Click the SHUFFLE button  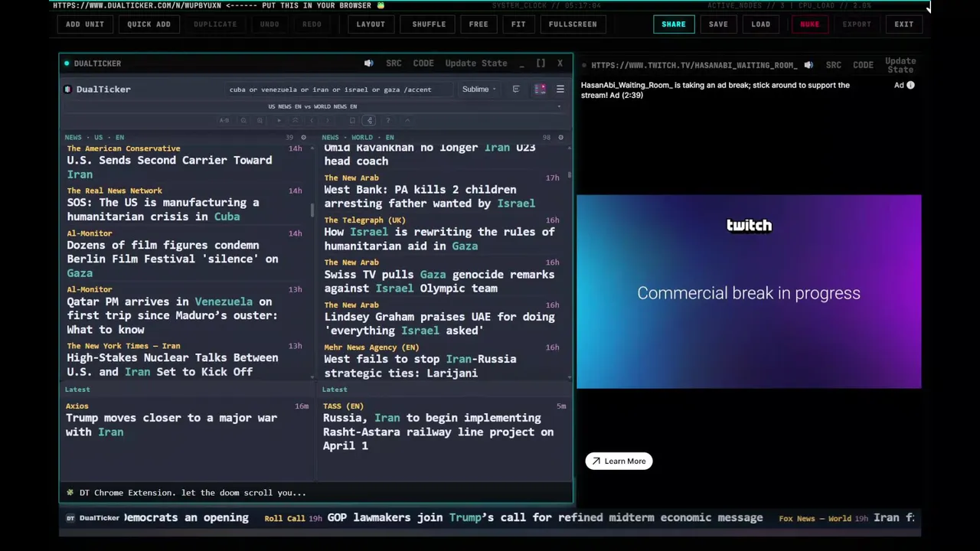coord(429,24)
